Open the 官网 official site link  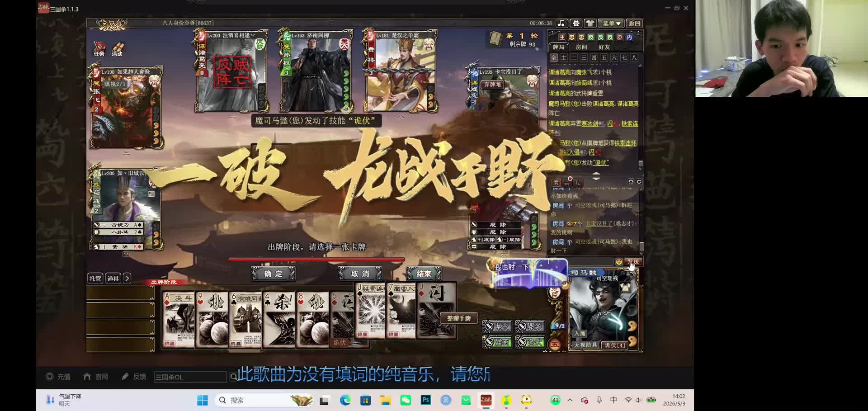(96, 377)
